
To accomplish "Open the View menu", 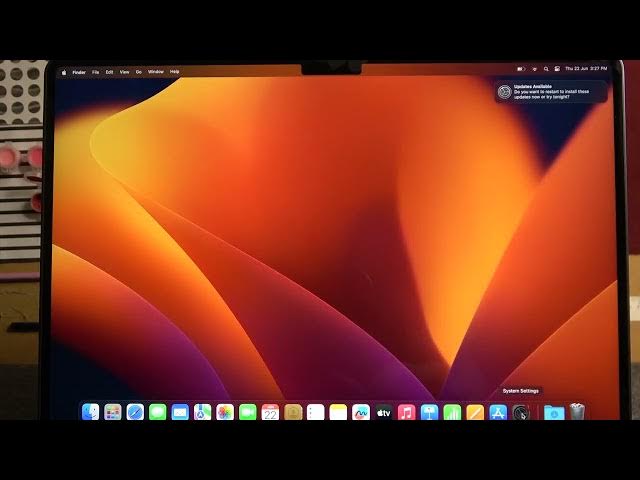I will point(124,72).
